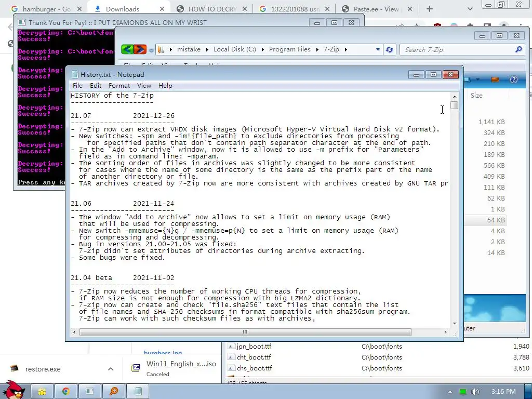Navigate to 'mistake' in the breadcrumb
The height and width of the screenshot is (399, 532).
tap(189, 49)
